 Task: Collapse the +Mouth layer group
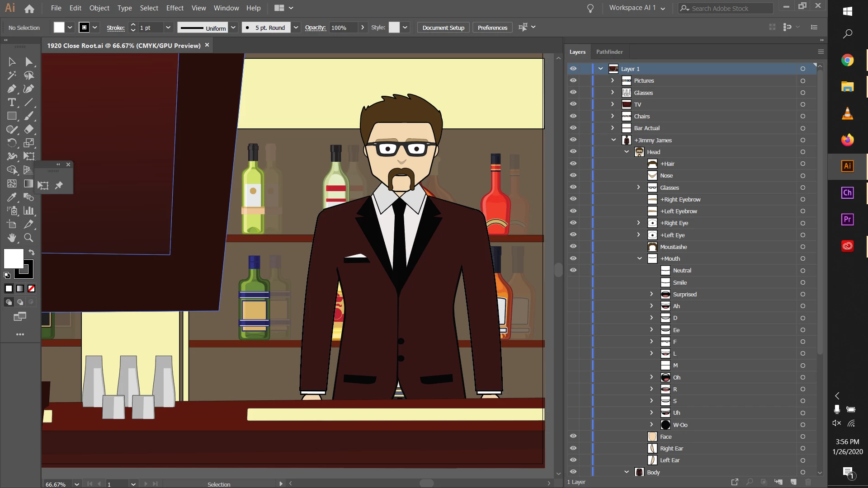click(639, 258)
